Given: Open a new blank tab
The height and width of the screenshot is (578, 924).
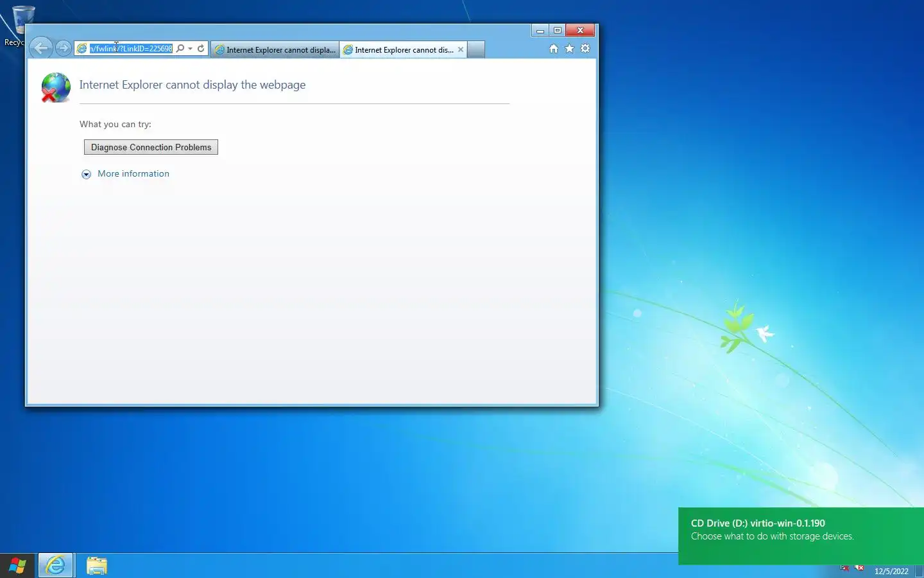Looking at the screenshot, I should [476, 49].
